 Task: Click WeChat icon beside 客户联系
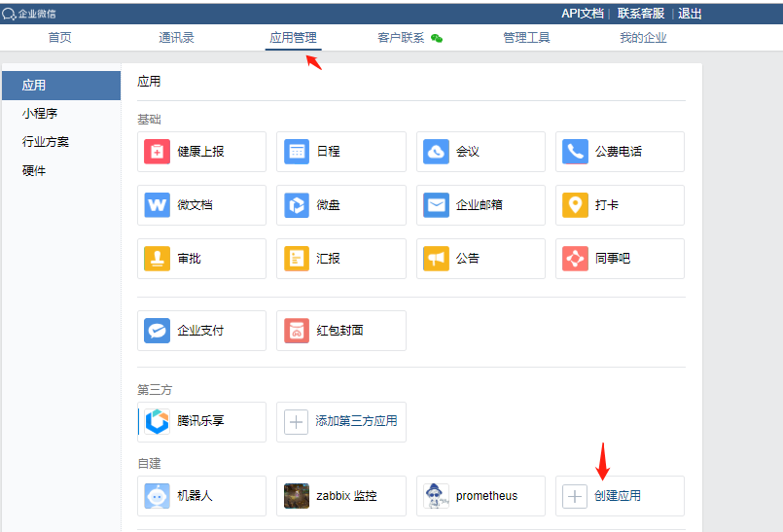pos(437,38)
